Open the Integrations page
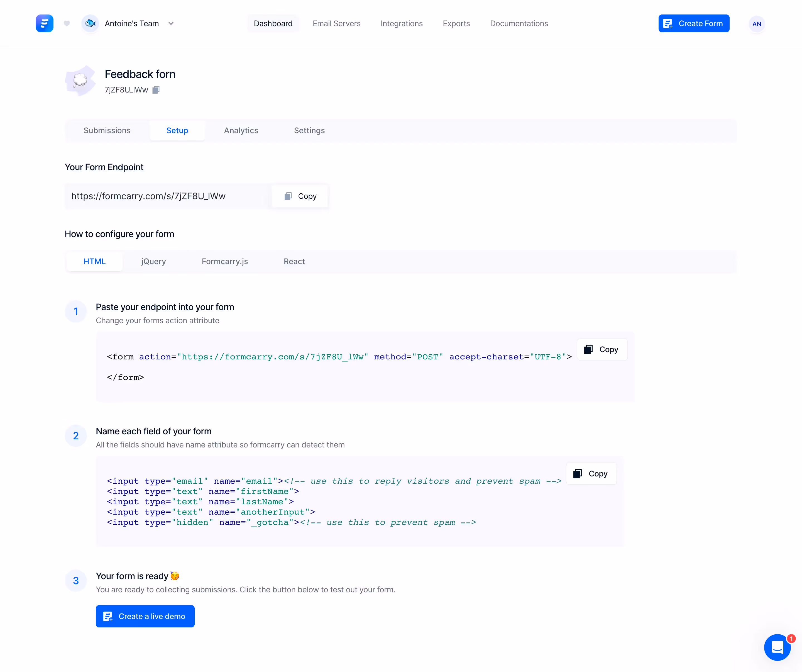The height and width of the screenshot is (672, 802). [x=401, y=23]
